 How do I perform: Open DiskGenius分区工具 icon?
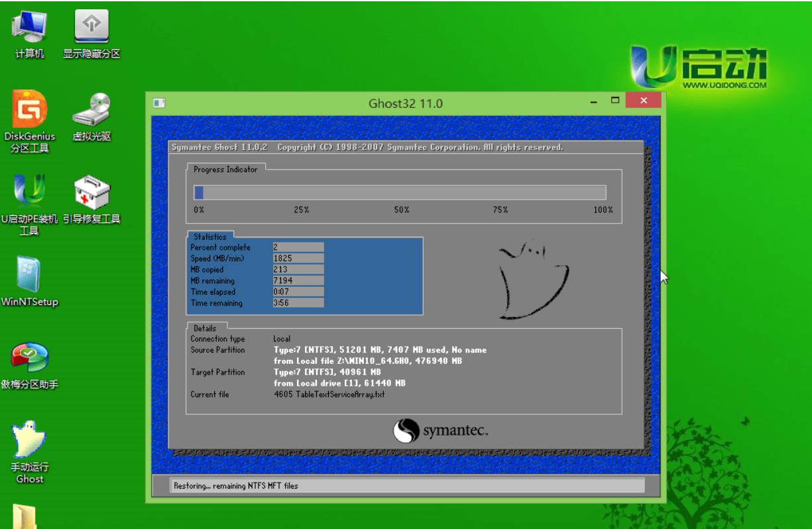(29, 111)
